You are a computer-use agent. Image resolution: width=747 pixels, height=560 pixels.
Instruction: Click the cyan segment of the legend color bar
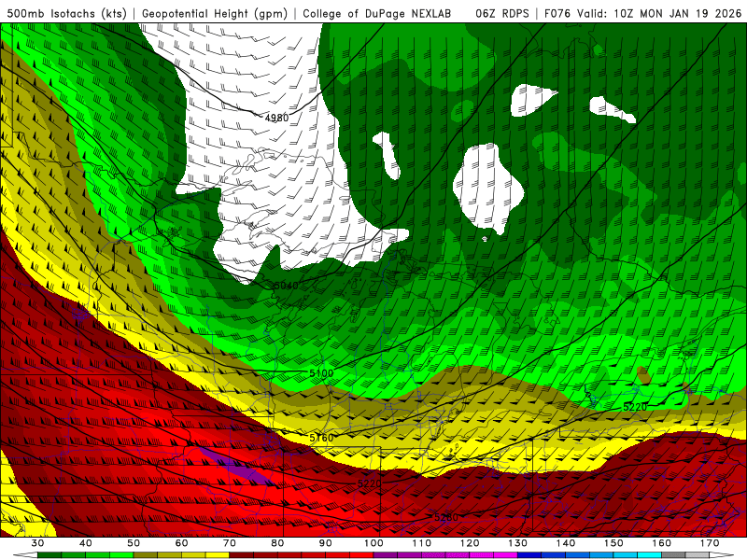(649, 555)
